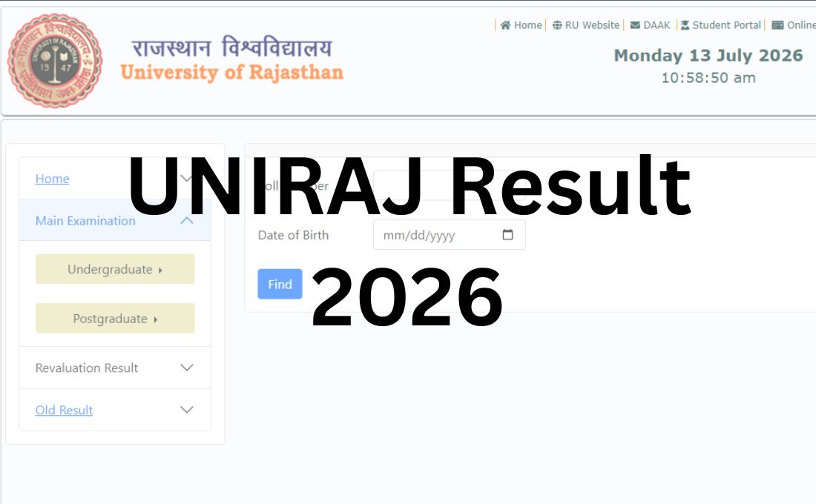Image resolution: width=816 pixels, height=504 pixels.
Task: Open the DAAK link
Action: point(657,25)
